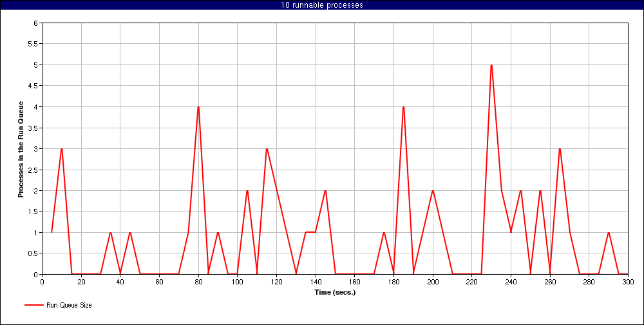
Task: Click the 'Processes in the Run Queue' axis title
Action: click(x=20, y=149)
